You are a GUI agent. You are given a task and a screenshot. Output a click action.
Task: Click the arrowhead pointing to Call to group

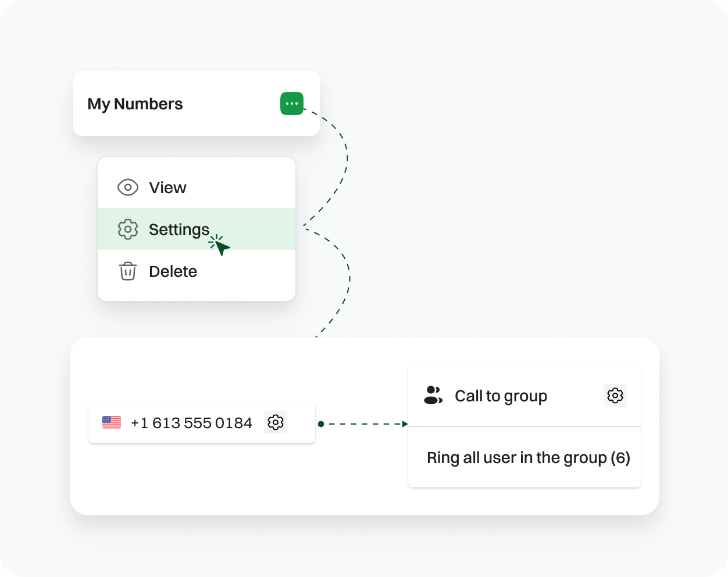click(405, 424)
